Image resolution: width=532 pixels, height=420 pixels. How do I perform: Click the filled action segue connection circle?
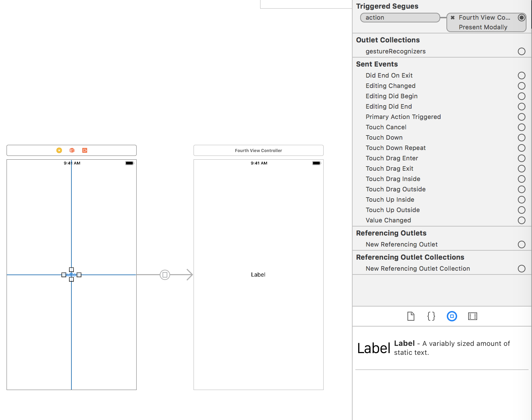tap(521, 18)
